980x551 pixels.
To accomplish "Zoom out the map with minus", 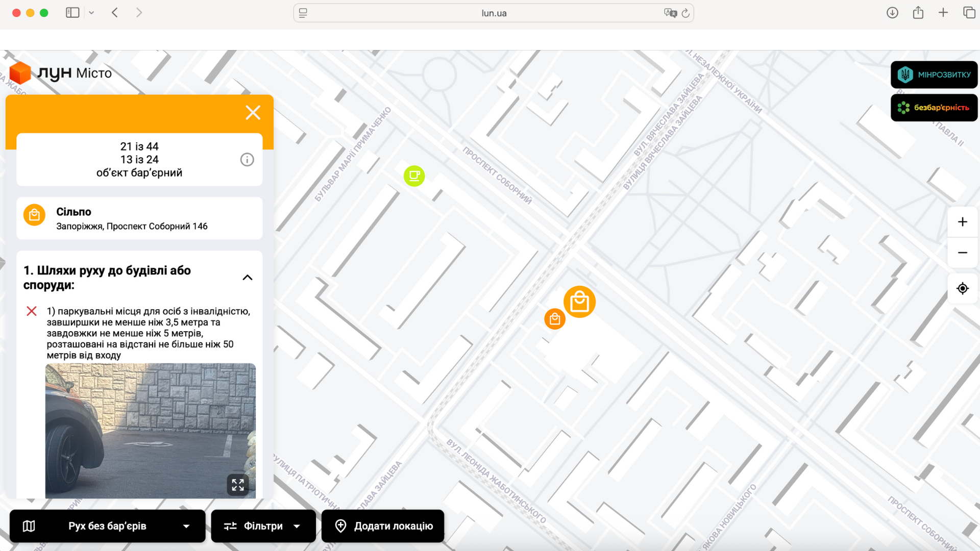I will tap(962, 253).
